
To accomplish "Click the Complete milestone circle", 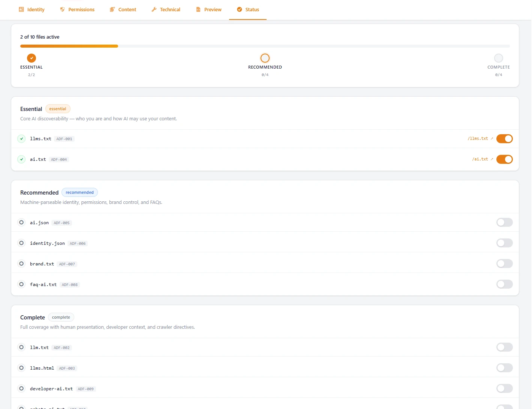I will click(x=499, y=58).
